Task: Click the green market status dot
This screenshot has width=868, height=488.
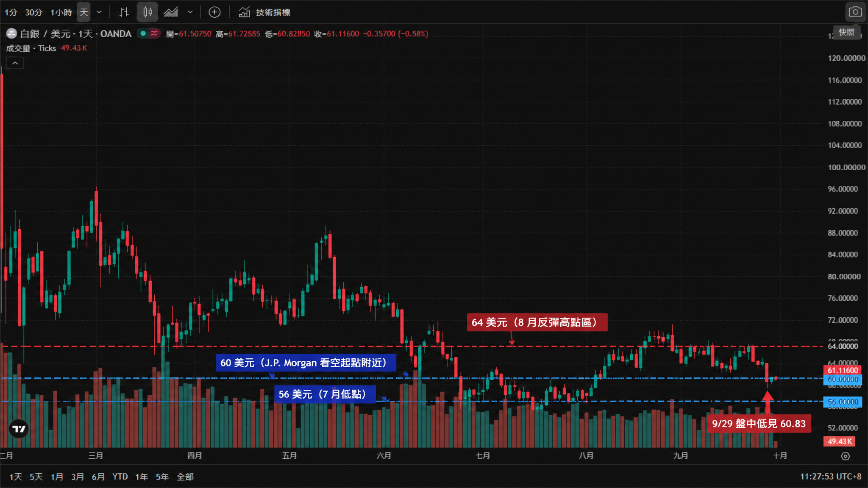Action: (143, 33)
